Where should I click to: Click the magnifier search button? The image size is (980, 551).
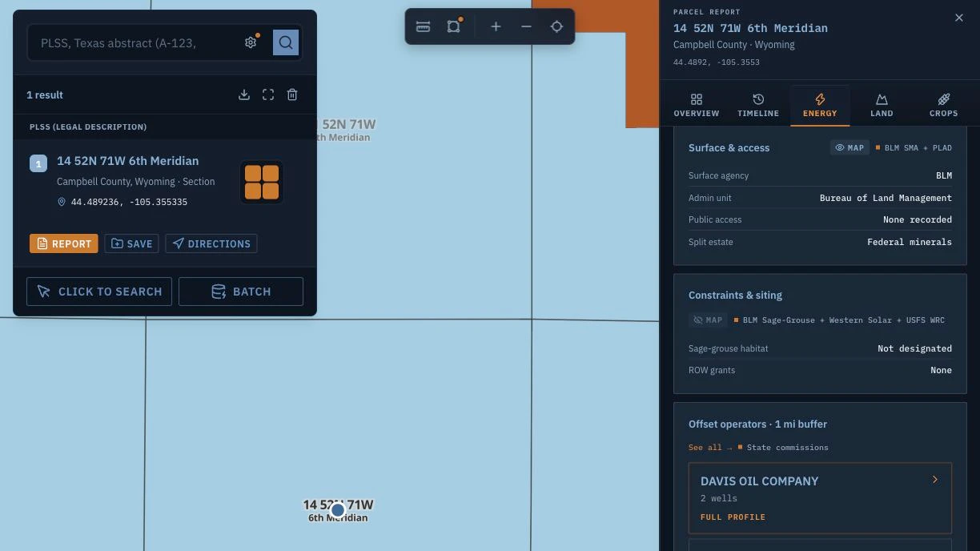point(286,42)
